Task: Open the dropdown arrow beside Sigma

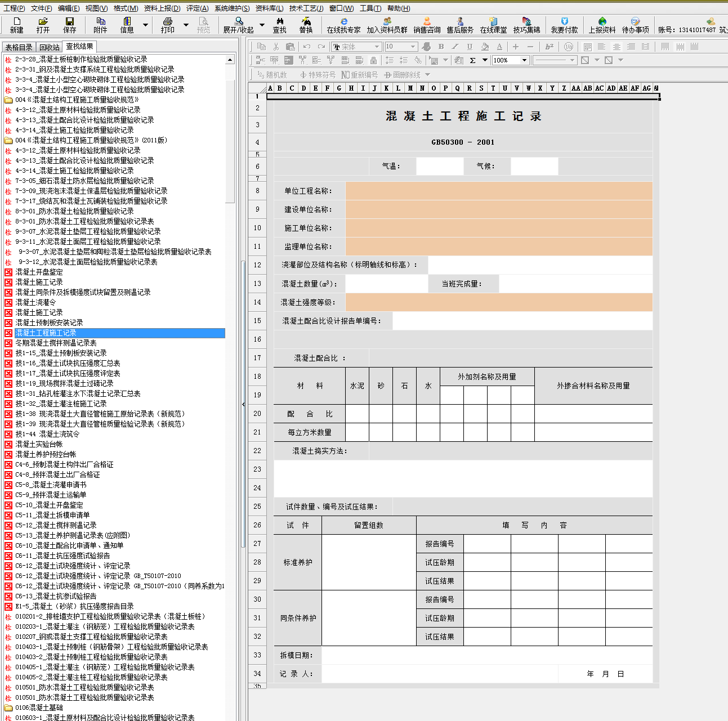Action: [x=485, y=60]
